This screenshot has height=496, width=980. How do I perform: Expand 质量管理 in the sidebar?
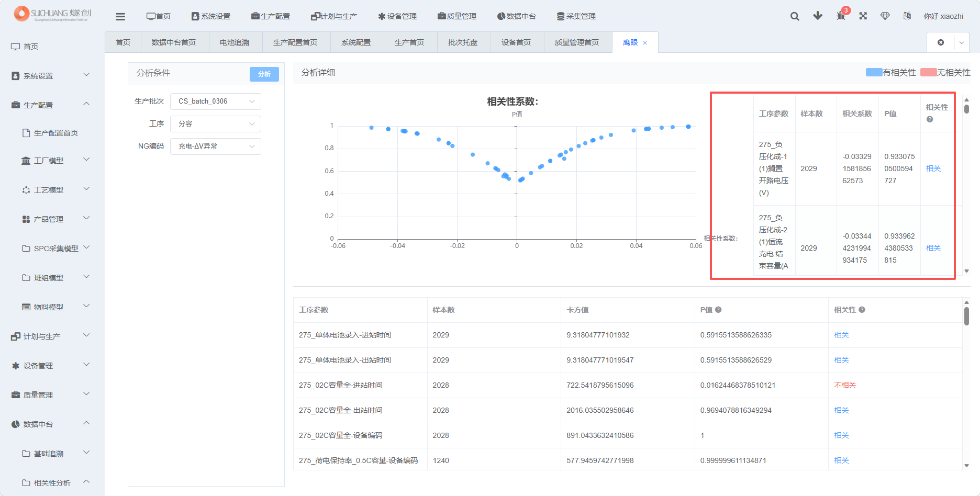click(x=52, y=395)
